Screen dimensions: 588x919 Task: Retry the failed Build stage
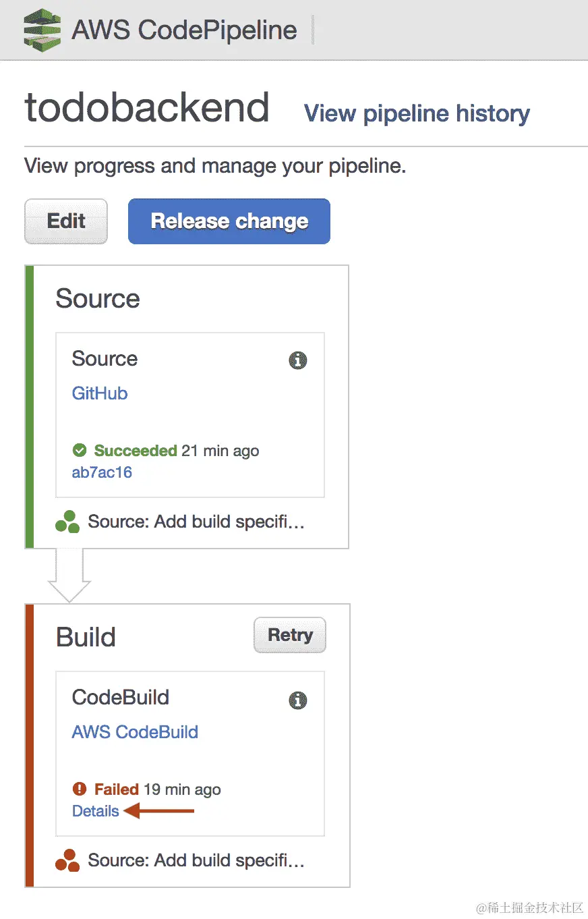point(290,635)
